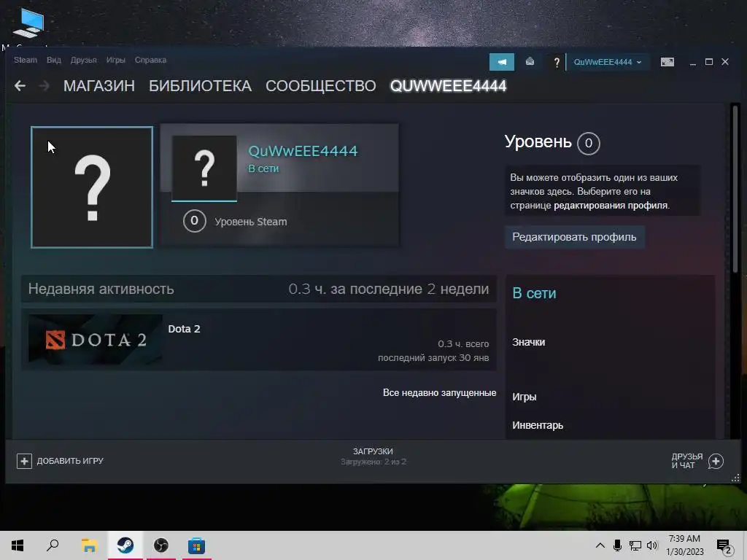Open File Explorer from taskbar

tap(89, 545)
